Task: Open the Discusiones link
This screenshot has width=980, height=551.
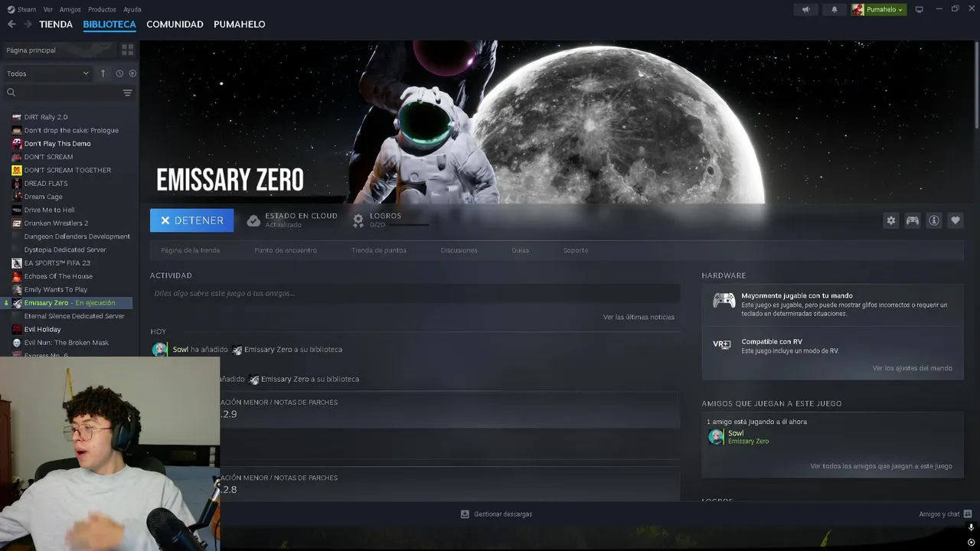Action: point(459,250)
